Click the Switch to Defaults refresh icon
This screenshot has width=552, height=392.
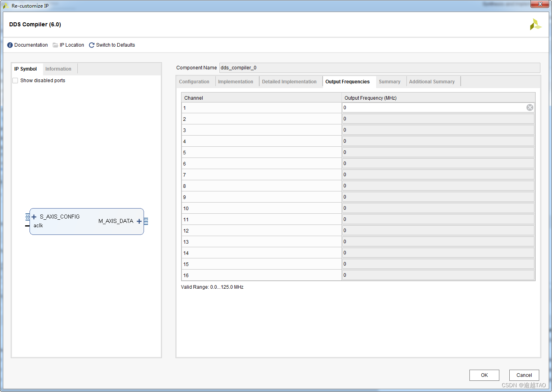[x=92, y=45]
